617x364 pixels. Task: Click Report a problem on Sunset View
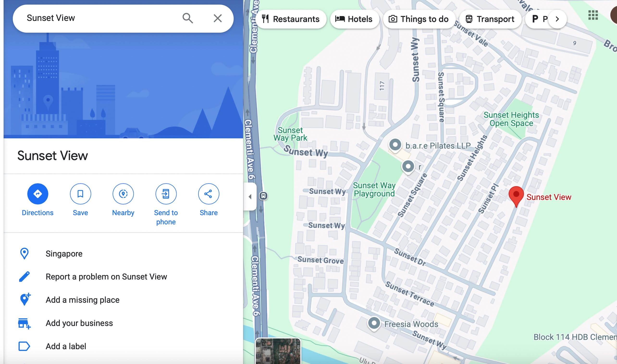click(106, 277)
